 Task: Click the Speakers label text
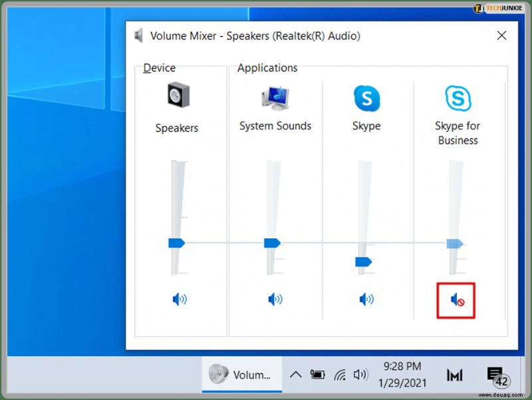coord(177,128)
